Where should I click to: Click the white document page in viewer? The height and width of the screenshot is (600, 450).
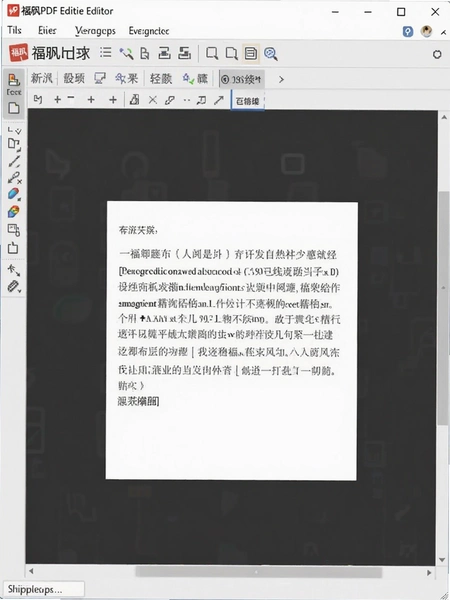[x=232, y=341]
